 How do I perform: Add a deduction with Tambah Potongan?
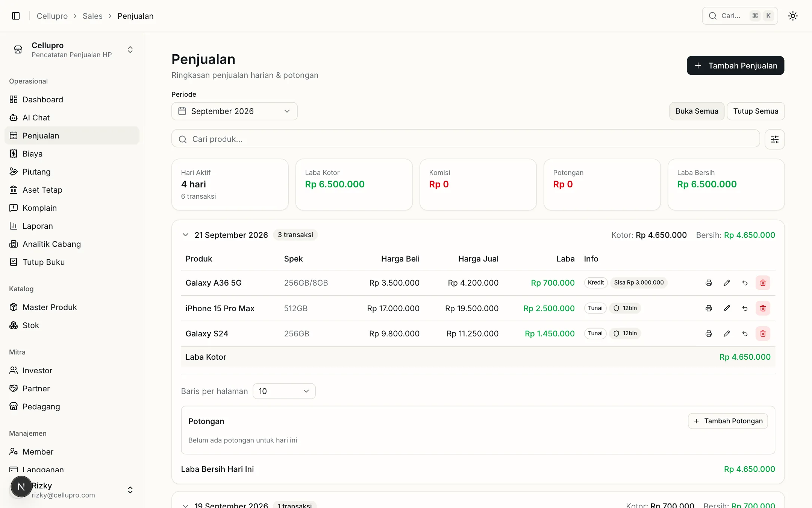728,421
